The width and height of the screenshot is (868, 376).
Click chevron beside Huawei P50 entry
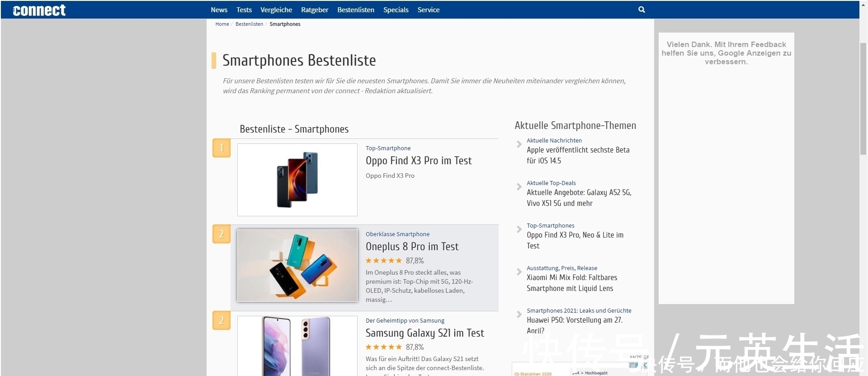click(x=519, y=314)
